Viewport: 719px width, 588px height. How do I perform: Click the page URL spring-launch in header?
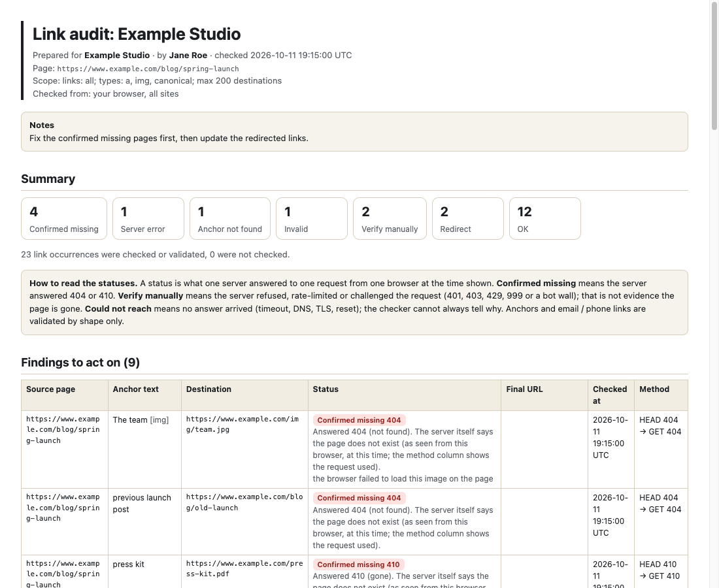(x=148, y=69)
